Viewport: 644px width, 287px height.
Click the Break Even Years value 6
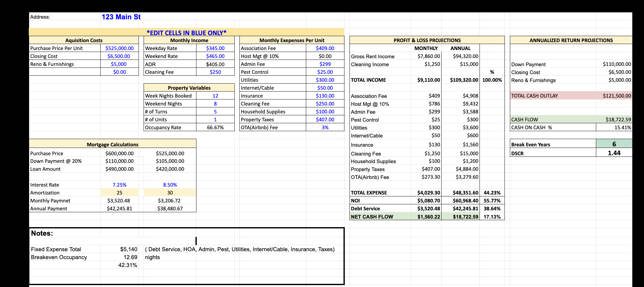[614, 144]
